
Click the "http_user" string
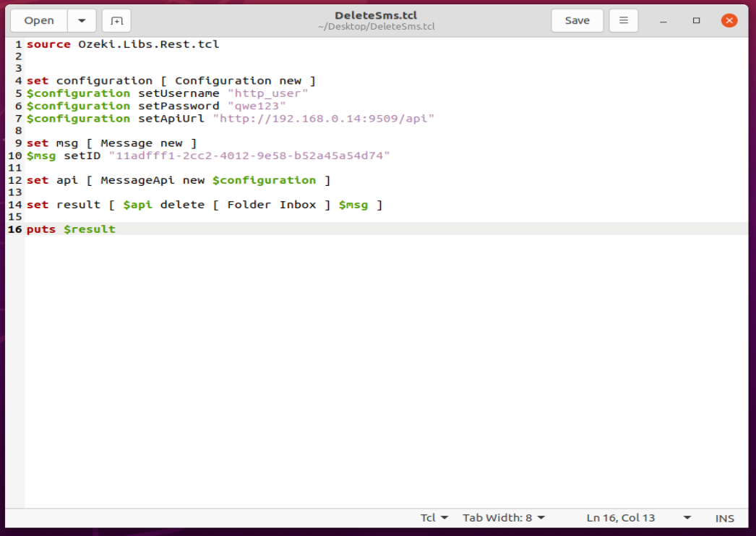point(267,93)
